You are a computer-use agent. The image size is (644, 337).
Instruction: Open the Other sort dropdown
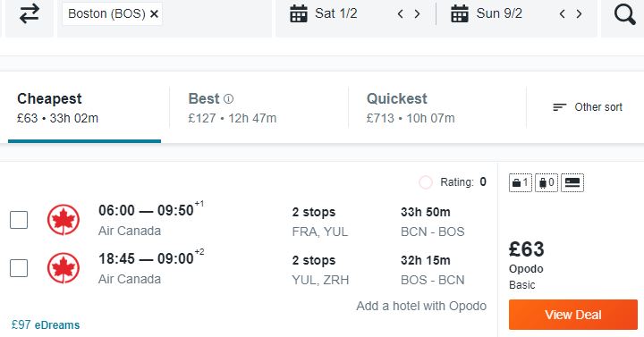tap(588, 107)
